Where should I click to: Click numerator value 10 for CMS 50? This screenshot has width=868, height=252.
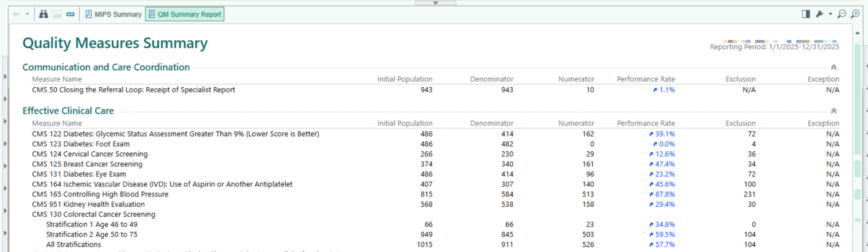tap(590, 90)
